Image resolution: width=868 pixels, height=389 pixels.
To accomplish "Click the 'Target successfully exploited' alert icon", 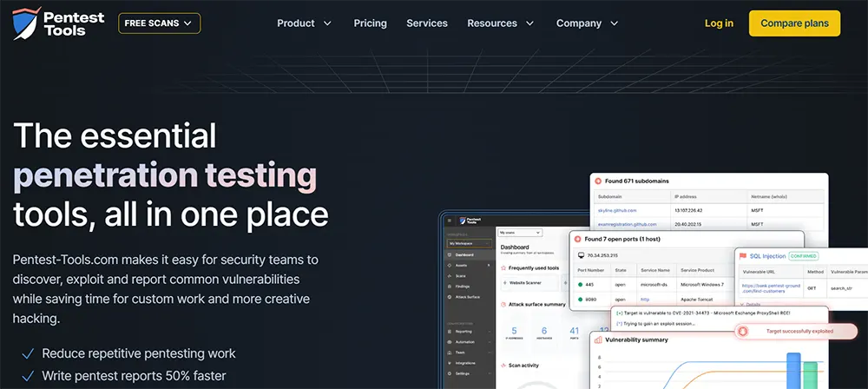I will 743,331.
